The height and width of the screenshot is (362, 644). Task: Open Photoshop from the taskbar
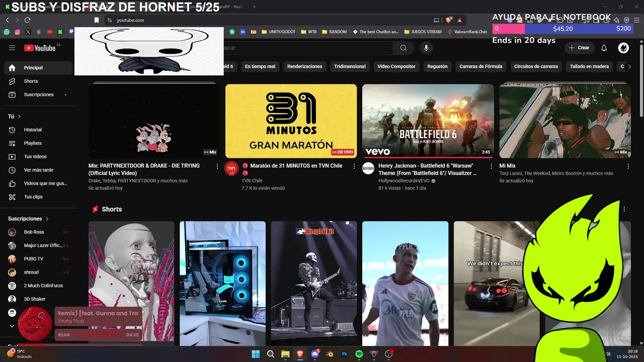click(345, 354)
